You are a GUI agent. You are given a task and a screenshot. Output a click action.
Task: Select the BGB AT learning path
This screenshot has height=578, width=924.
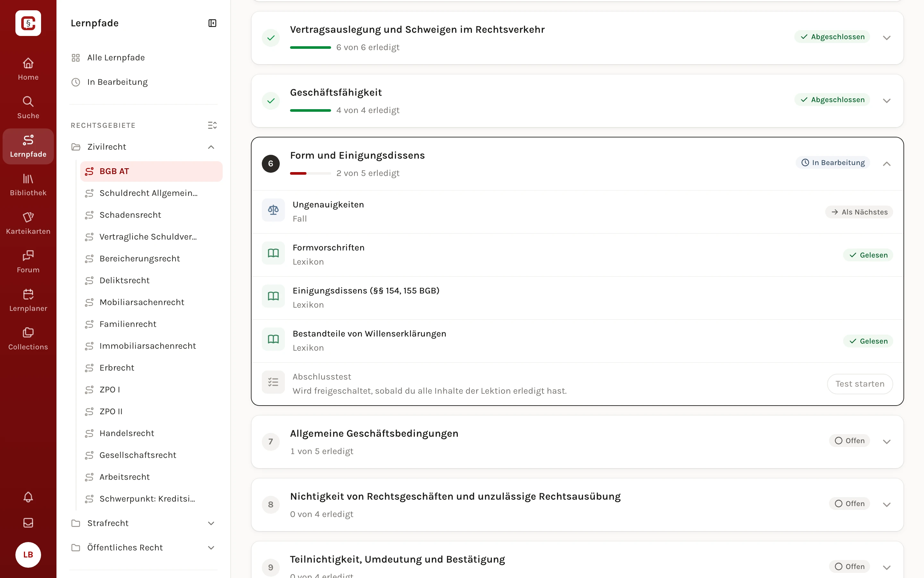pyautogui.click(x=151, y=171)
